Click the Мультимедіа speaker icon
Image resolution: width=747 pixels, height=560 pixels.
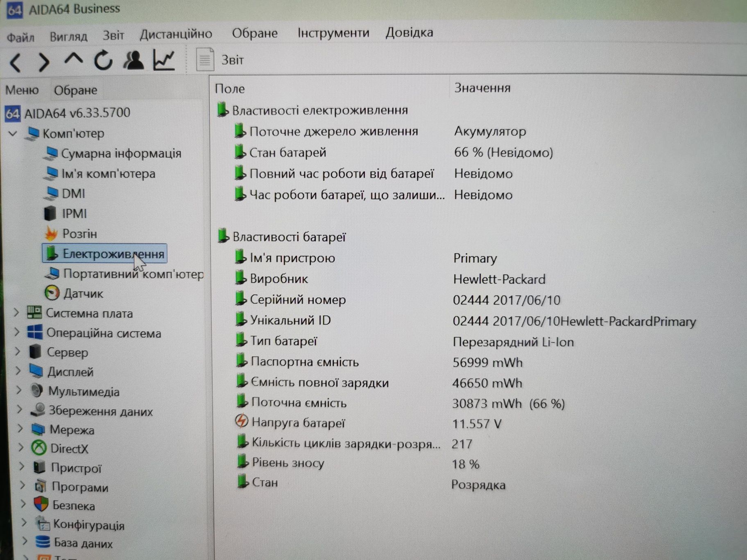(37, 391)
